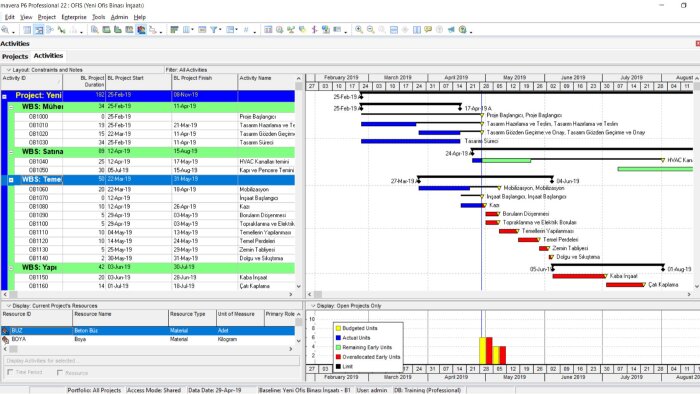Click the Filter funnel icon
This screenshot has height=394, width=700.
(214, 30)
